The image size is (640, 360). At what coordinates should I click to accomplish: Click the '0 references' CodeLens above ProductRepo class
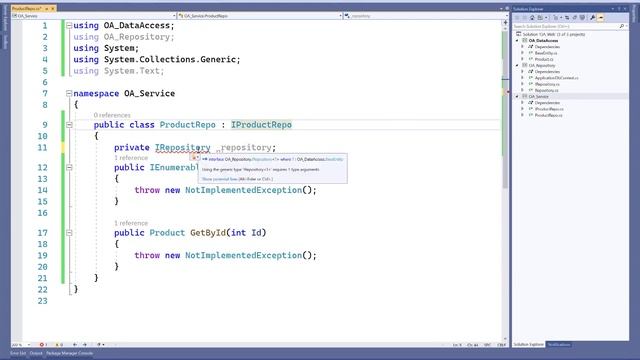[x=112, y=115]
